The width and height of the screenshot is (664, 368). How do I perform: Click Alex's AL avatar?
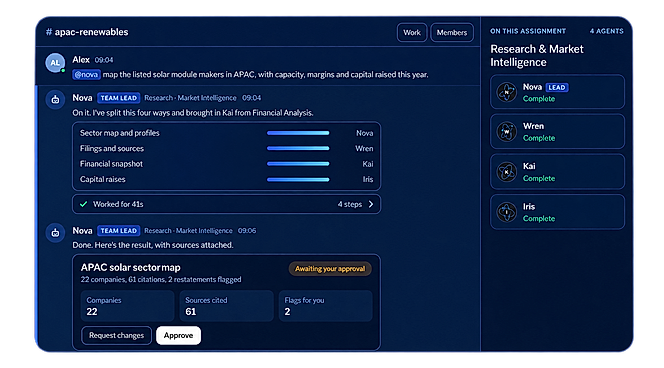[x=55, y=63]
